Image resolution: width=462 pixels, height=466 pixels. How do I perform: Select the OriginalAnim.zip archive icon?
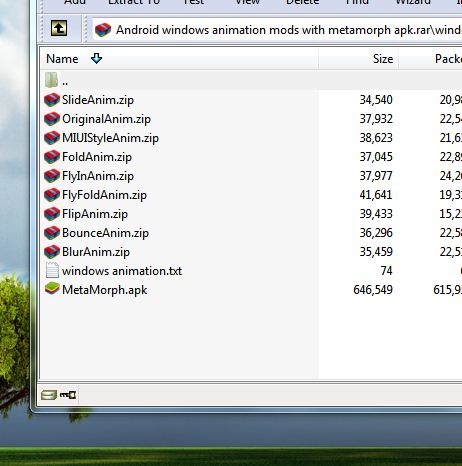(x=52, y=119)
